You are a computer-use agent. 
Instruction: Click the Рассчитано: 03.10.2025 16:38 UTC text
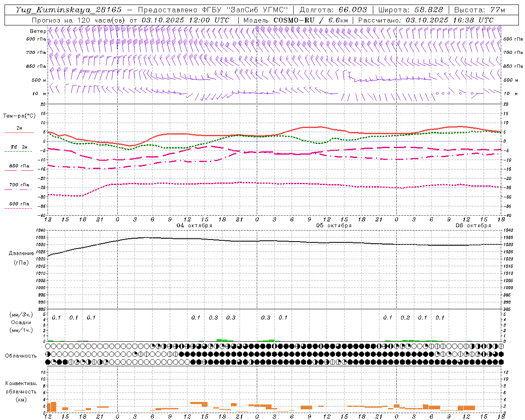(426, 20)
